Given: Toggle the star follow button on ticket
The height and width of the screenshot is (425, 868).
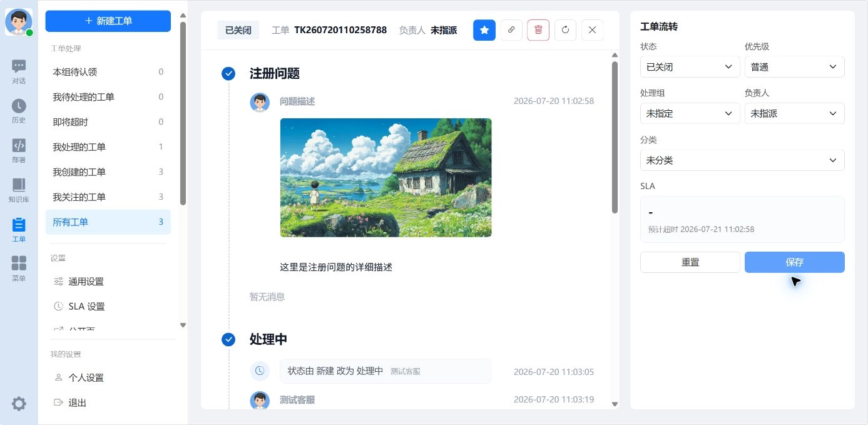Looking at the screenshot, I should [484, 30].
